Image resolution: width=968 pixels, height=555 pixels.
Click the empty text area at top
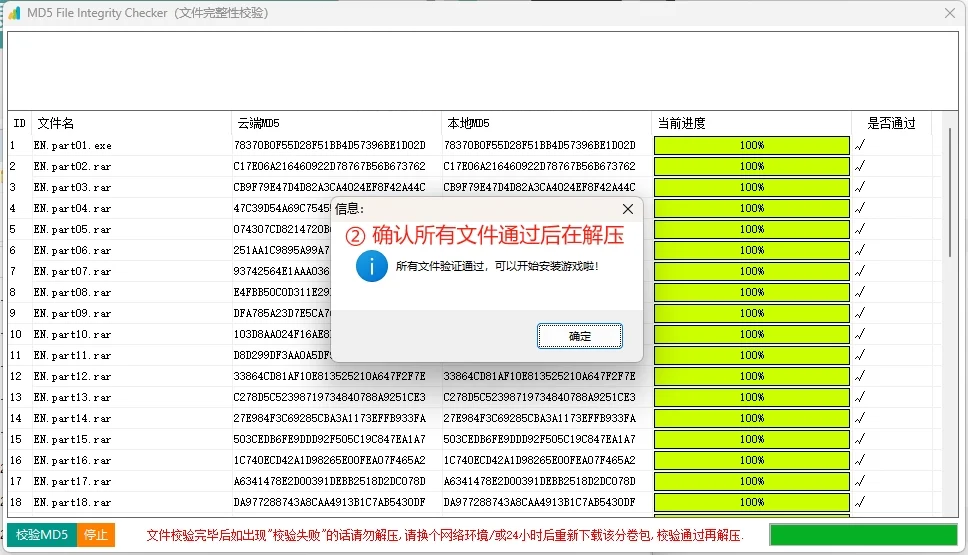(482, 70)
